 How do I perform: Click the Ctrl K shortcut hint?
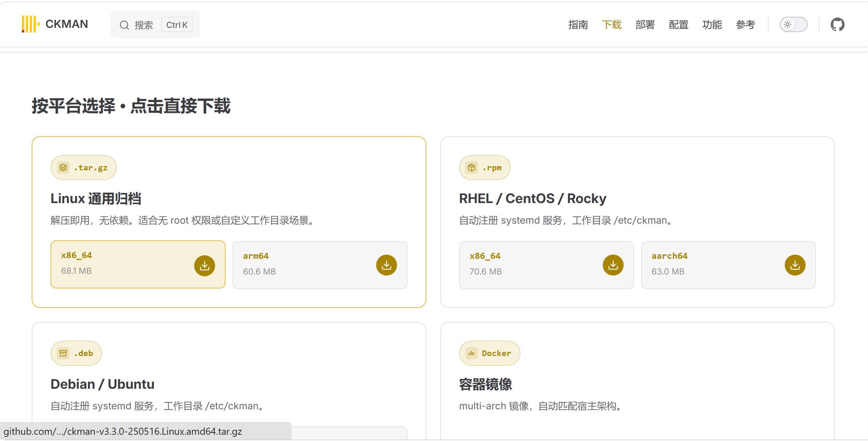coord(177,25)
